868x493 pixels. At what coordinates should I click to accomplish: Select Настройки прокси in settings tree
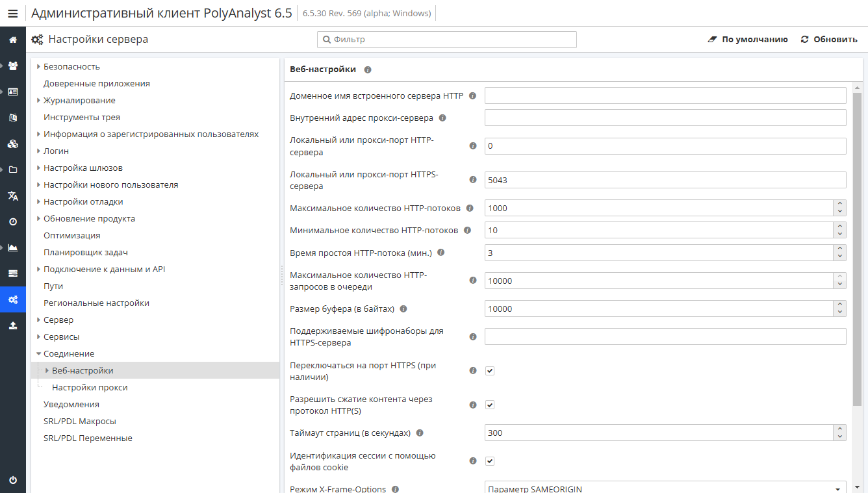[x=90, y=388]
